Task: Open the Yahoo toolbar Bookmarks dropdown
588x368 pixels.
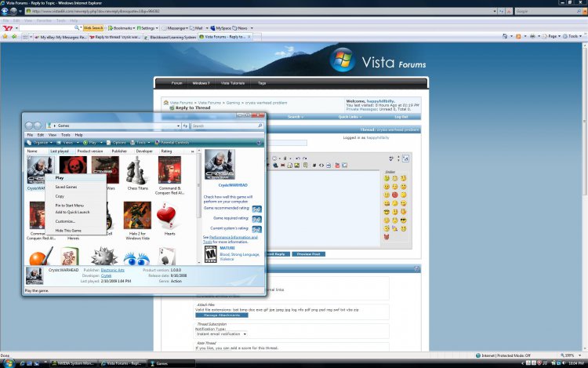Action: coord(122,28)
